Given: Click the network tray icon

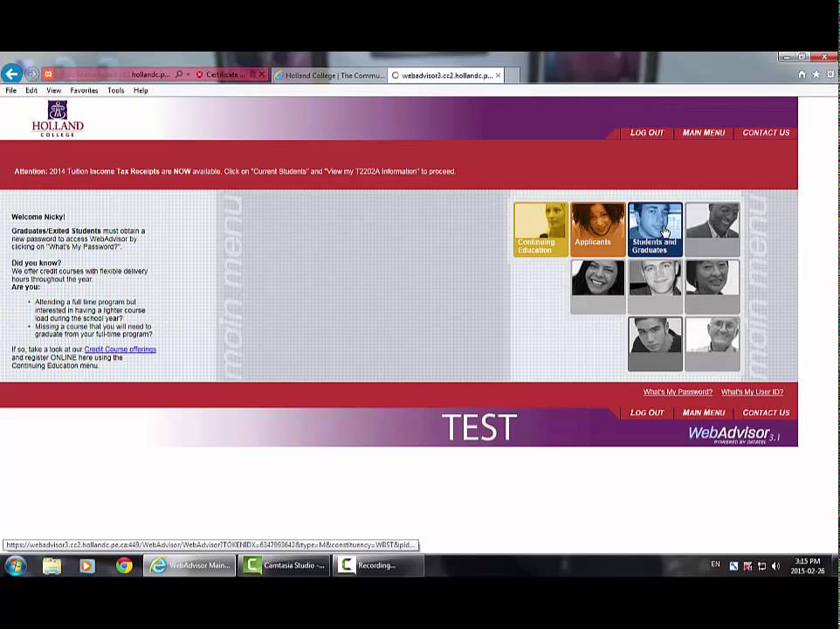Looking at the screenshot, I should [x=761, y=566].
